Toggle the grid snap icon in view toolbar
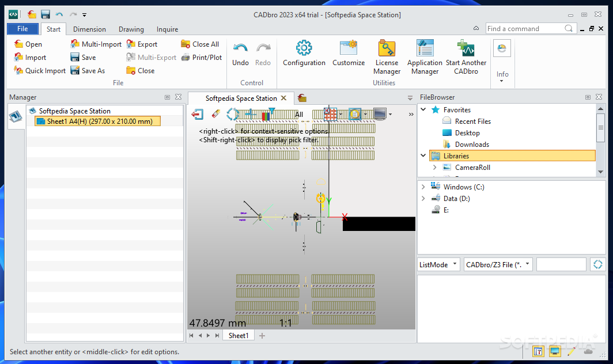Screen dimensions: 613x364 tap(330, 114)
